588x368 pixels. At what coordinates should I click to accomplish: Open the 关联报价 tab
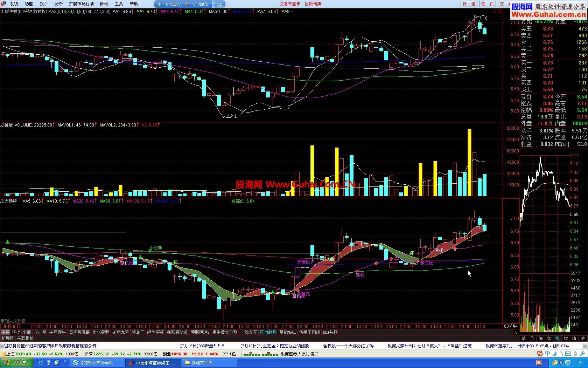(x=25, y=338)
